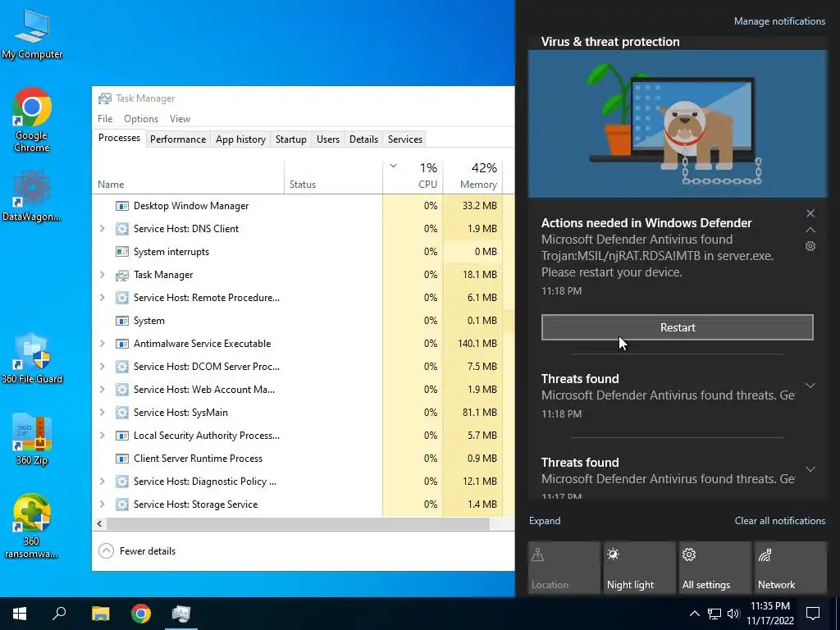
Task: Open taskbar search magnifier
Action: (x=59, y=614)
